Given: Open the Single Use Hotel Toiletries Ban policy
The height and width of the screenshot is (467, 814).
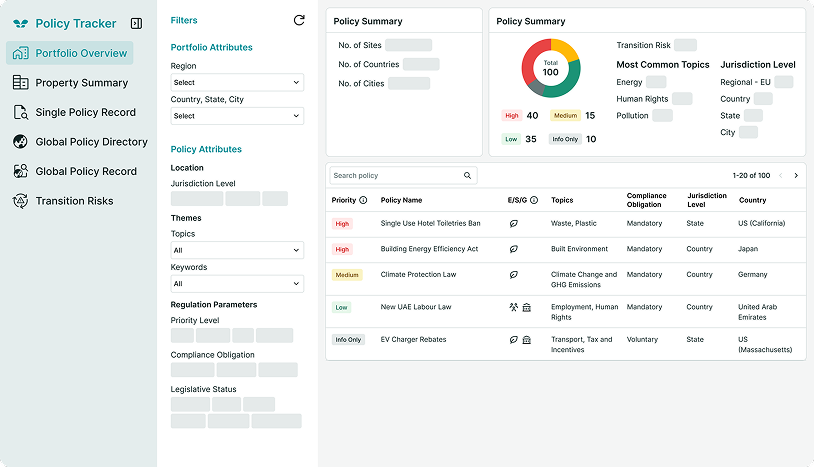Looking at the screenshot, I should pos(430,224).
